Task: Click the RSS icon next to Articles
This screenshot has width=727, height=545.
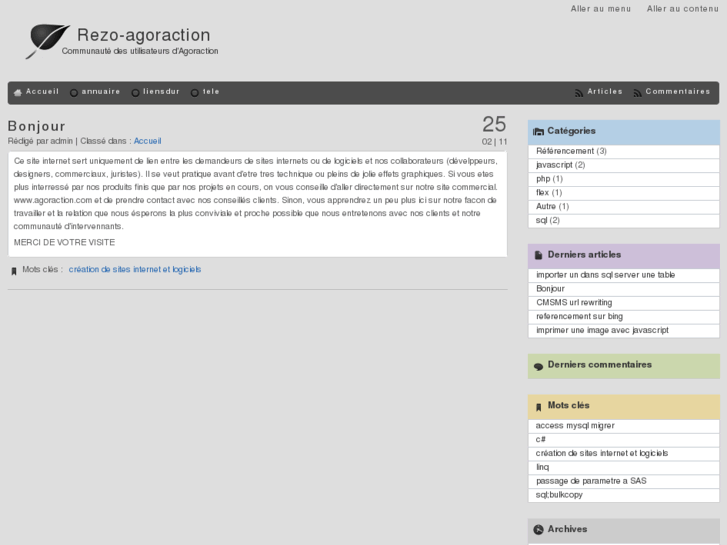Action: tap(579, 93)
